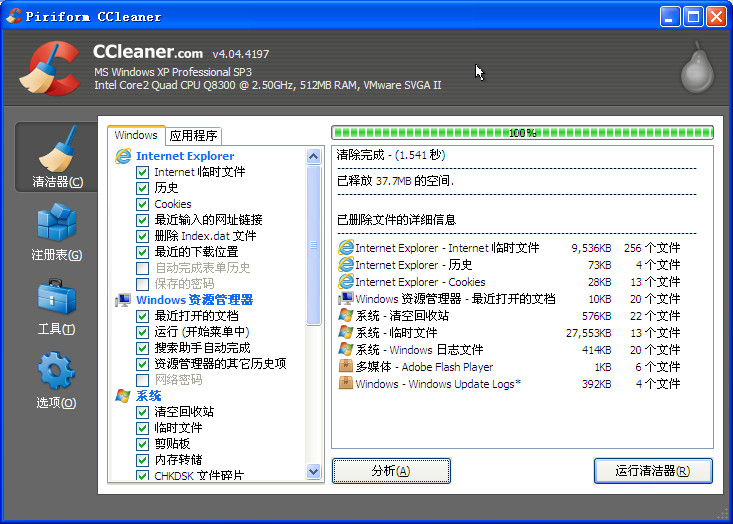This screenshot has width=733, height=524.
Task: Toggle 剪贴板 checkbox
Action: pyautogui.click(x=143, y=444)
